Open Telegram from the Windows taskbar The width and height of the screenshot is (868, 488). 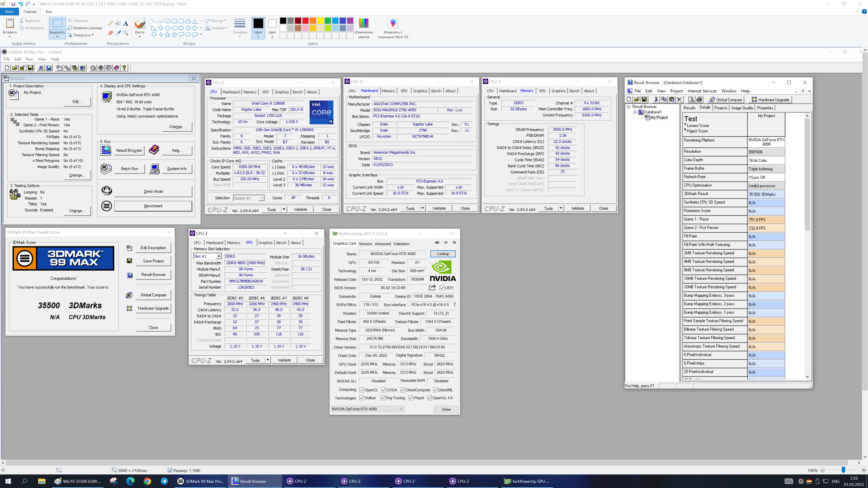click(164, 481)
